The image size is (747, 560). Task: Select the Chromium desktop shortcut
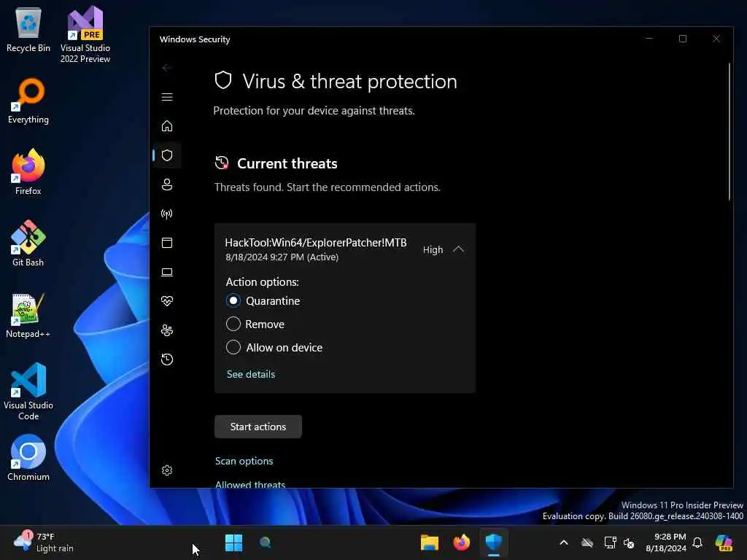[x=28, y=458]
